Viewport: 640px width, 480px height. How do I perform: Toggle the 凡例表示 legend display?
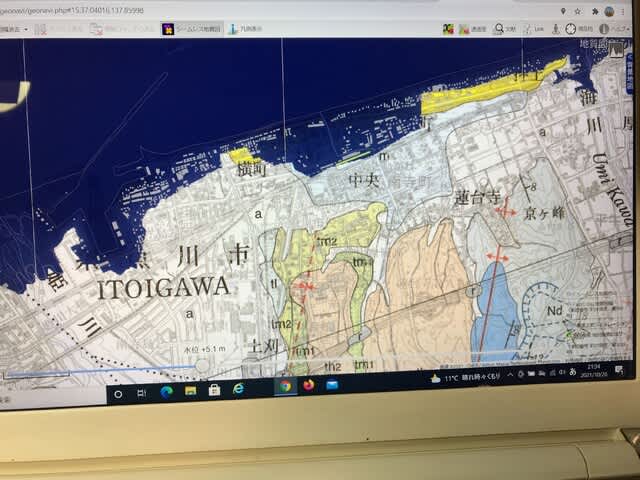(246, 29)
